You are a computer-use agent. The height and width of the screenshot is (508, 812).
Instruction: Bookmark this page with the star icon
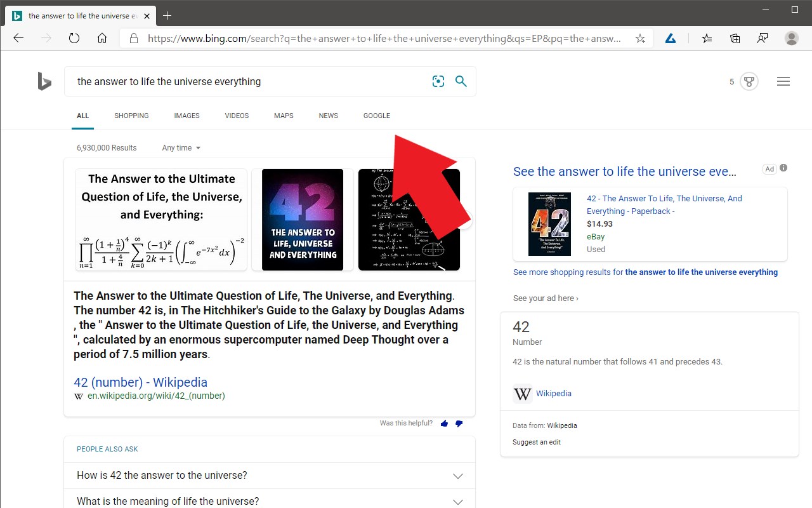point(640,38)
